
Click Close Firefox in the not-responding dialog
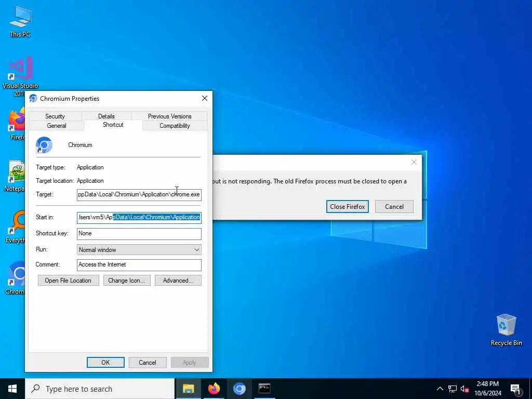[348, 207]
